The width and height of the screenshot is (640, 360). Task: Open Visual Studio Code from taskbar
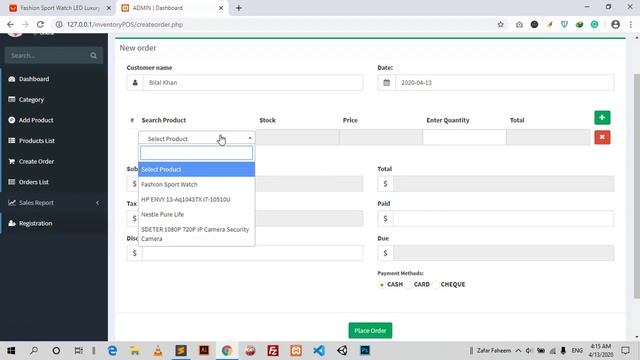319,351
